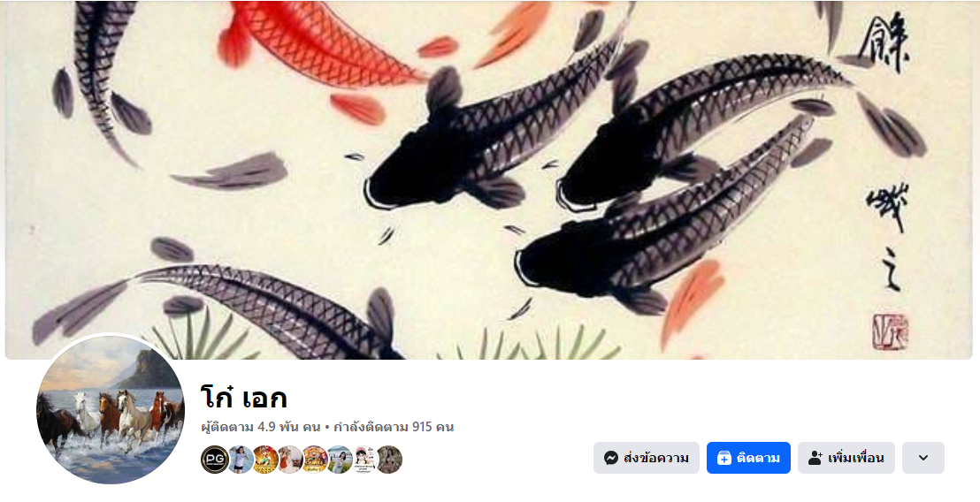Send a message with the ส่งข้อความ button
The image size is (980, 502).
(x=647, y=458)
